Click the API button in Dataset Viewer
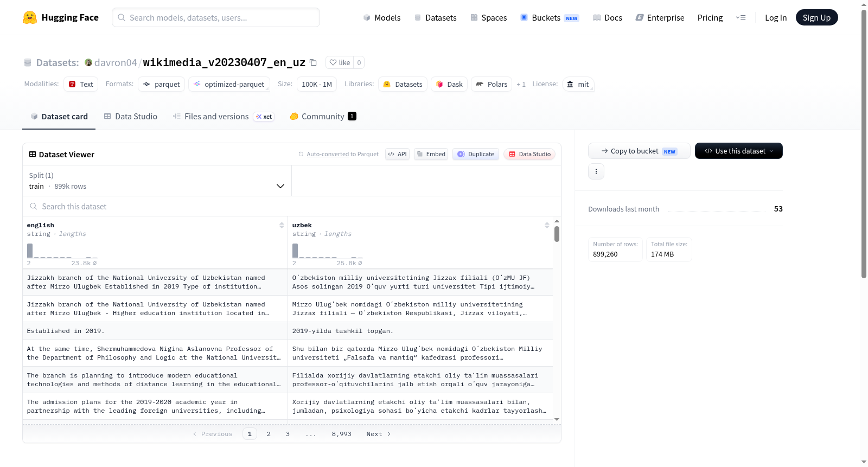868x467 pixels. [397, 154]
